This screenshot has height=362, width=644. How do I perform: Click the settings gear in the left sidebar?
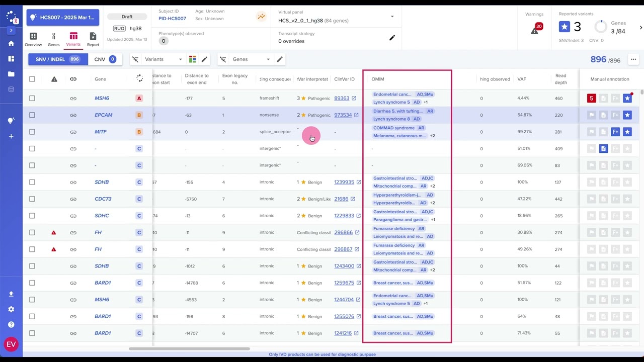pyautogui.click(x=11, y=309)
